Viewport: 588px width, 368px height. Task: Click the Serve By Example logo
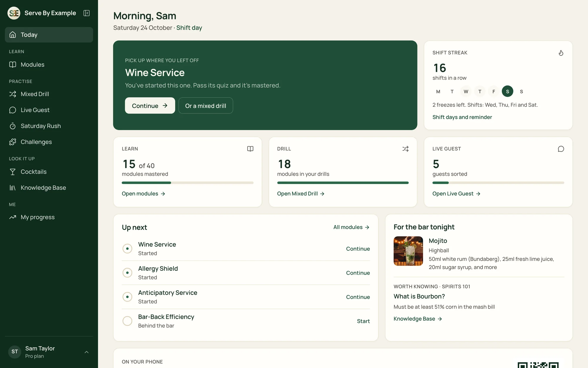click(x=14, y=13)
